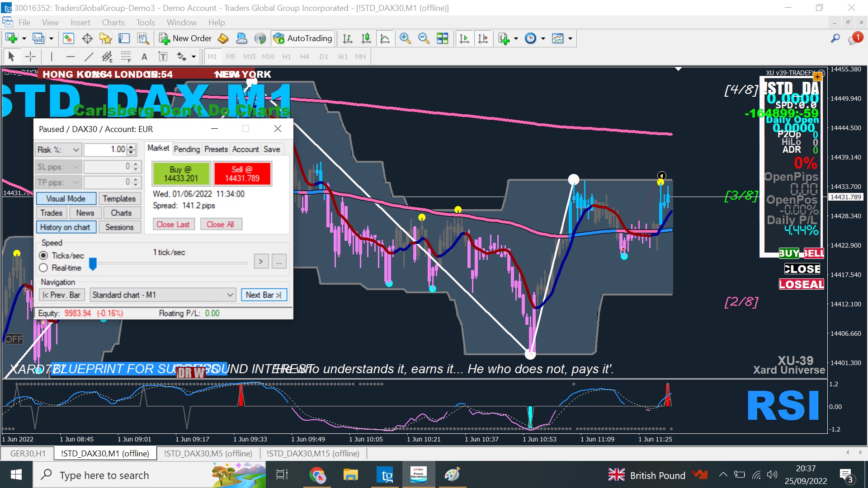Select the Real-time speed option
Screen dimensions: 868x488
pos(43,267)
